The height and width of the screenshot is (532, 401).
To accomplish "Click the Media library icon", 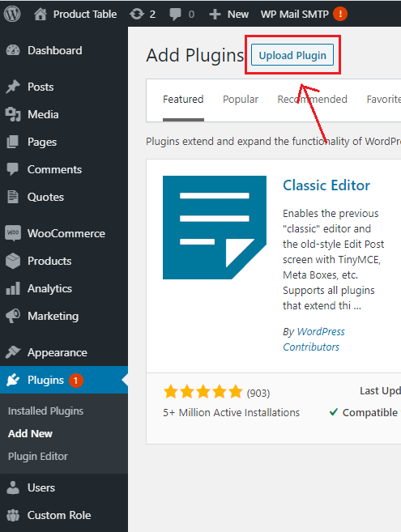I will pyautogui.click(x=13, y=114).
